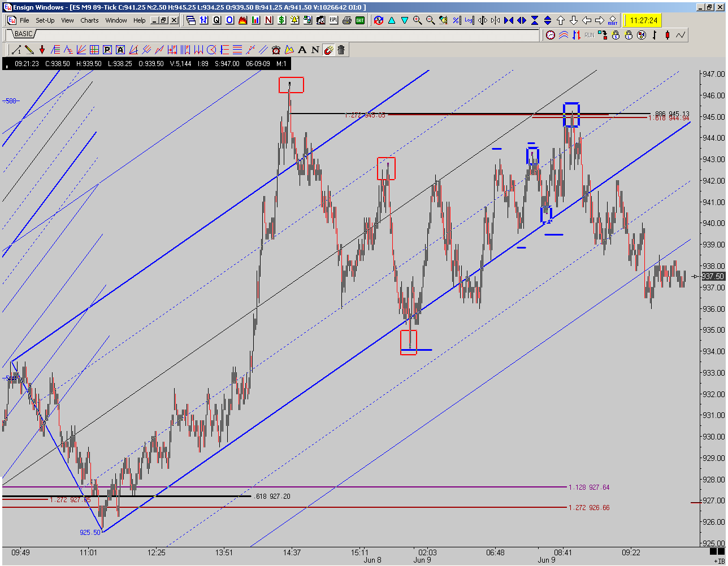Click the ESPL icon
728x566 pixels.
coord(334,20)
